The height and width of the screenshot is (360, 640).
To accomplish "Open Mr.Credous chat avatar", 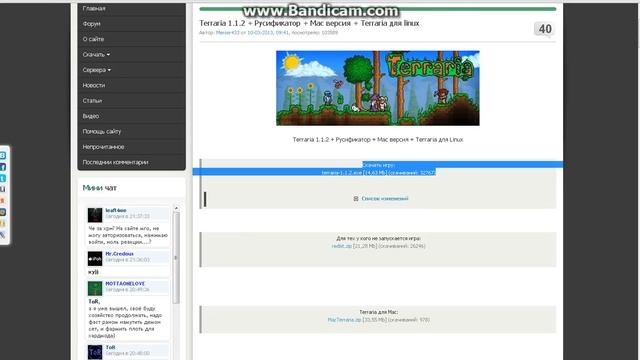I will click(95, 259).
